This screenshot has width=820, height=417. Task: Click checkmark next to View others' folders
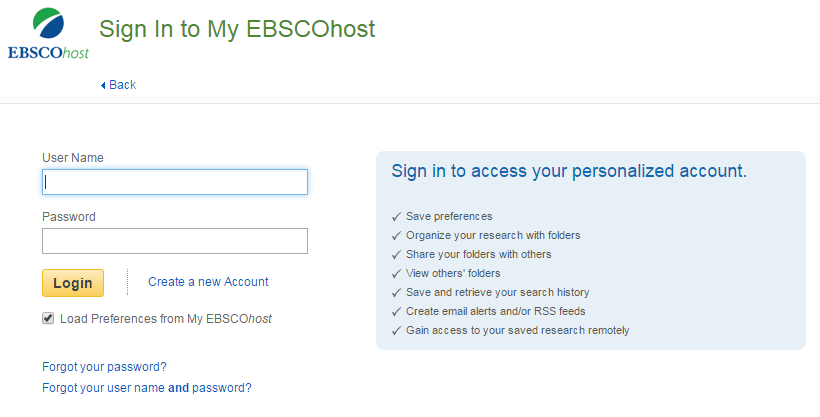397,274
